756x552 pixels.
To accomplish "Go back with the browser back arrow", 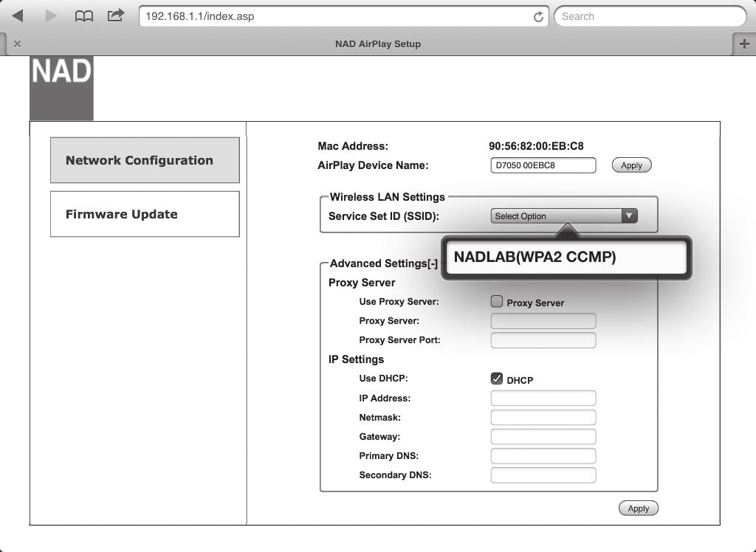I will (18, 16).
